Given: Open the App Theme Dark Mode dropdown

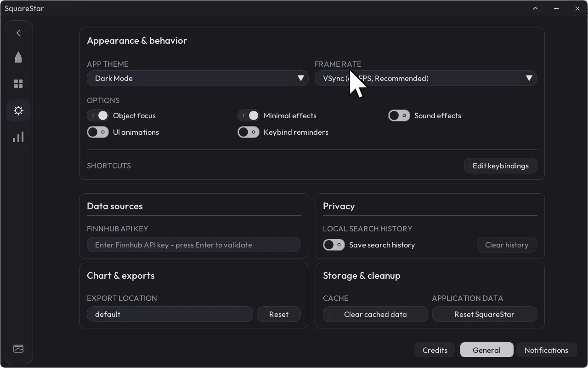Looking at the screenshot, I should 198,78.
